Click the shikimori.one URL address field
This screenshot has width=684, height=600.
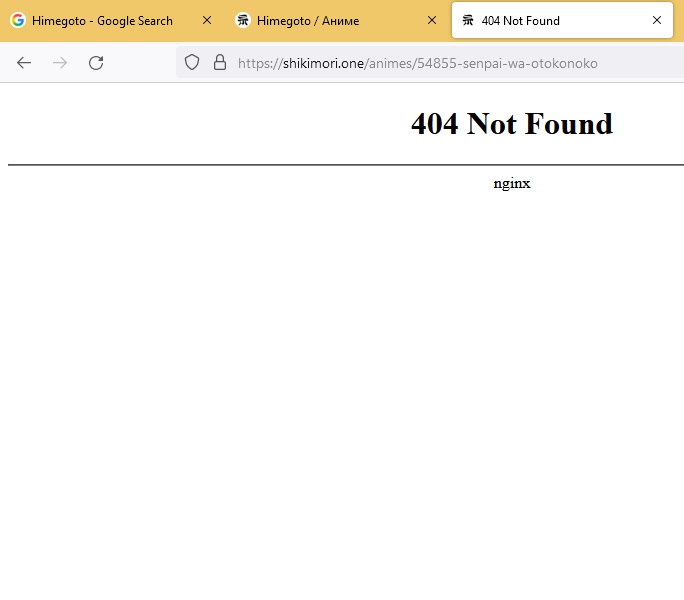430,63
